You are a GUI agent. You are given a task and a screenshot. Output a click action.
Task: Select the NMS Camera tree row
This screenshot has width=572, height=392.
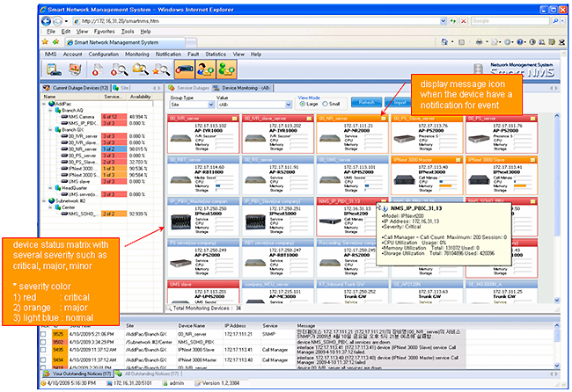pyautogui.click(x=97, y=117)
